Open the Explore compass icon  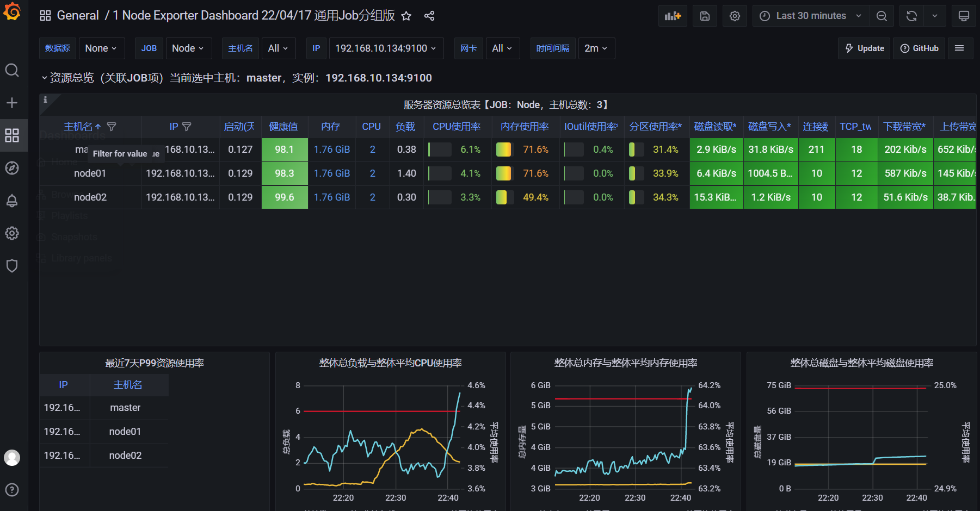coord(12,168)
